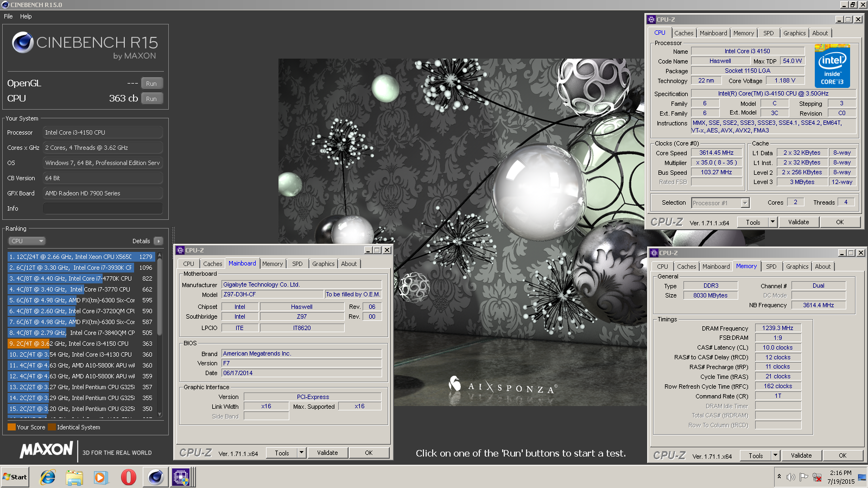
Task: Click the network status tray icon
Action: coord(816,477)
